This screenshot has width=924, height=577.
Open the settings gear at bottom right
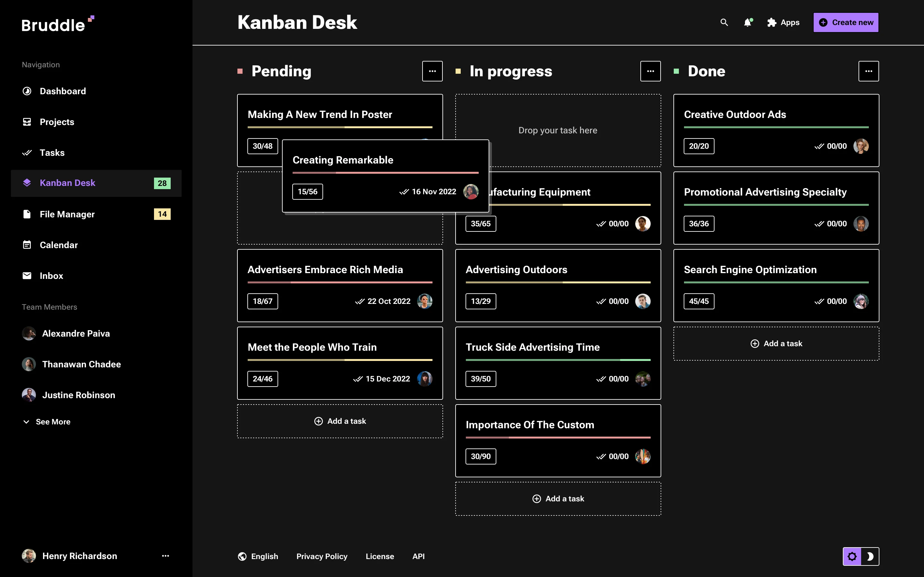tap(852, 556)
